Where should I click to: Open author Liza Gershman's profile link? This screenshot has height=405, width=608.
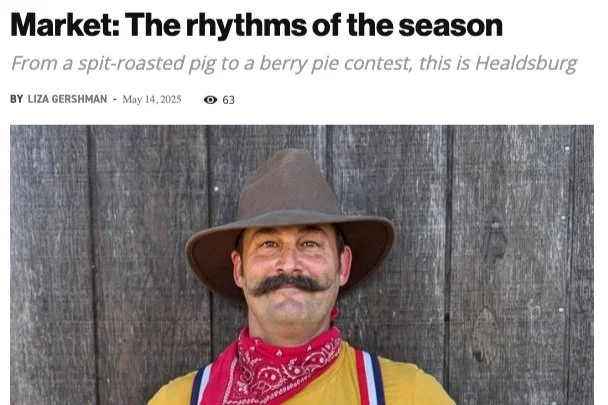coord(67,99)
